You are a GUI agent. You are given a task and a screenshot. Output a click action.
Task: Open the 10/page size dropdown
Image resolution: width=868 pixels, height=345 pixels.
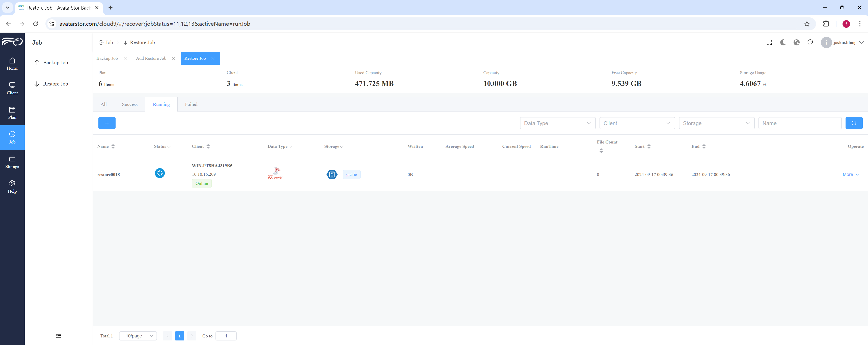click(138, 336)
